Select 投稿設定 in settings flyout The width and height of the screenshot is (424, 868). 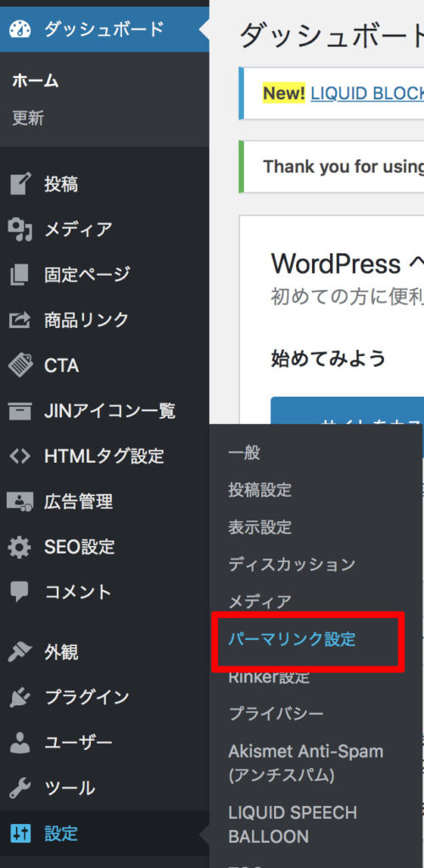pos(259,490)
